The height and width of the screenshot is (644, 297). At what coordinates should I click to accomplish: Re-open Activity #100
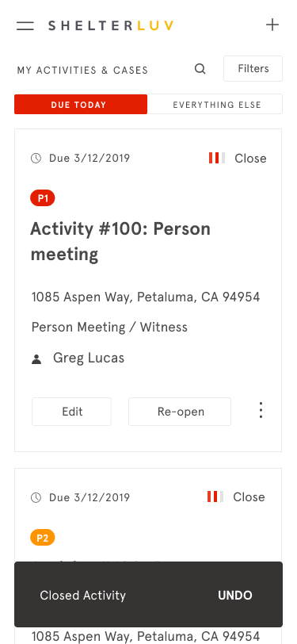[x=180, y=412]
